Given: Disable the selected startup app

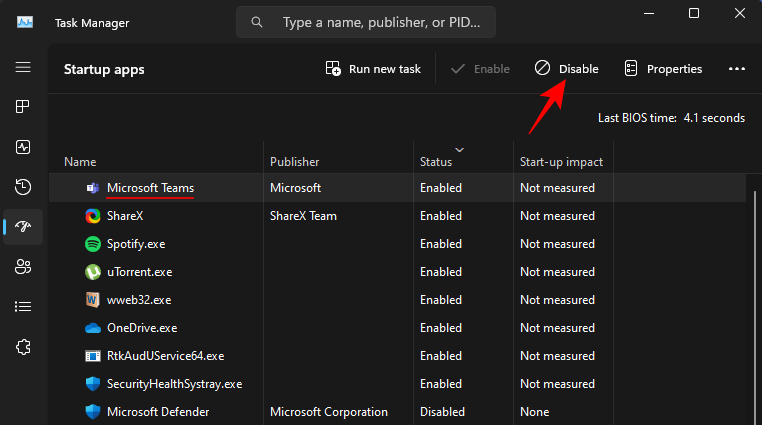Looking at the screenshot, I should click(567, 69).
